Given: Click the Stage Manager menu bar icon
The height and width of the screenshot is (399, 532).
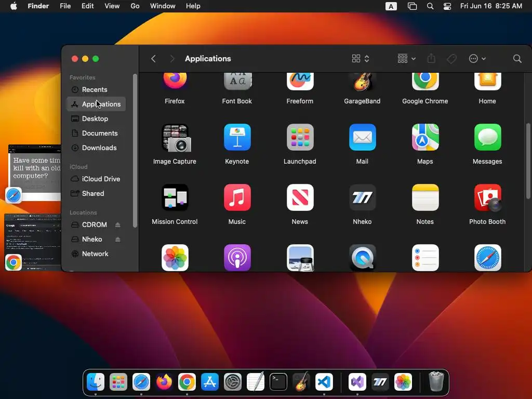Looking at the screenshot, I should [x=412, y=6].
